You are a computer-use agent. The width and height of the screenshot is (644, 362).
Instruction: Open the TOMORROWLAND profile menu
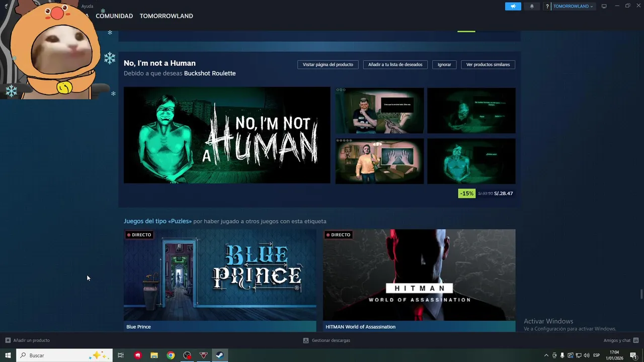(x=166, y=16)
